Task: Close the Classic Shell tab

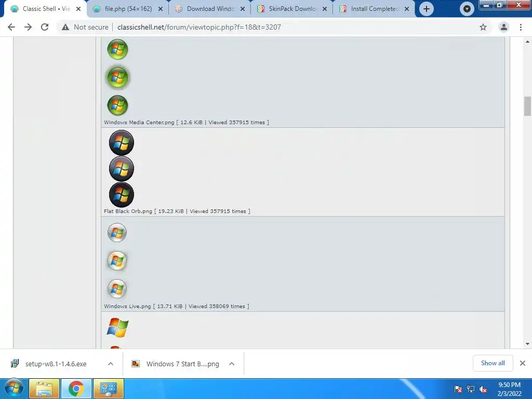Action: click(x=78, y=9)
